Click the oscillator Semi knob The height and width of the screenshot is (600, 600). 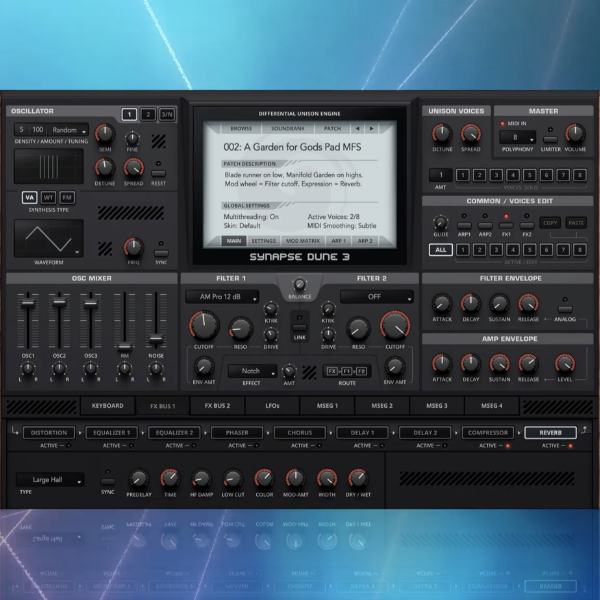105,134
